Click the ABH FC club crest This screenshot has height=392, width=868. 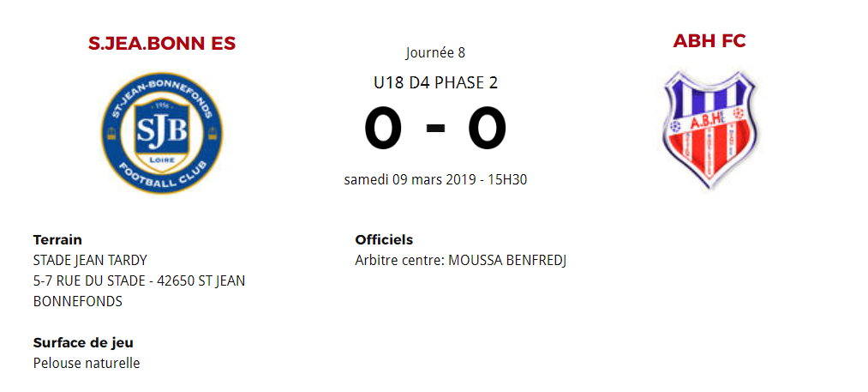[x=709, y=130]
